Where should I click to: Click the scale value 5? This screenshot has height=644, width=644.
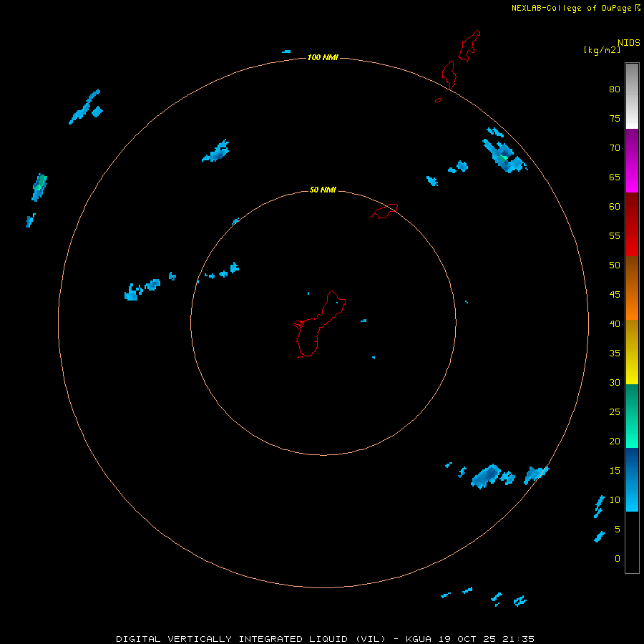click(x=618, y=530)
